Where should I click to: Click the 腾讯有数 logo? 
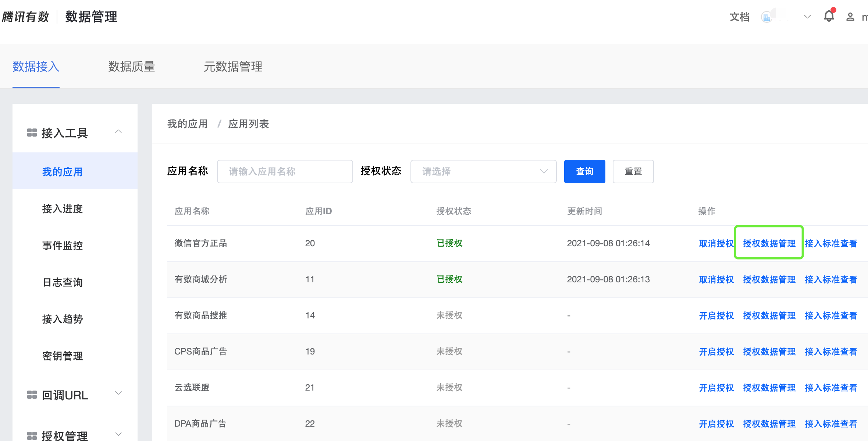click(25, 17)
